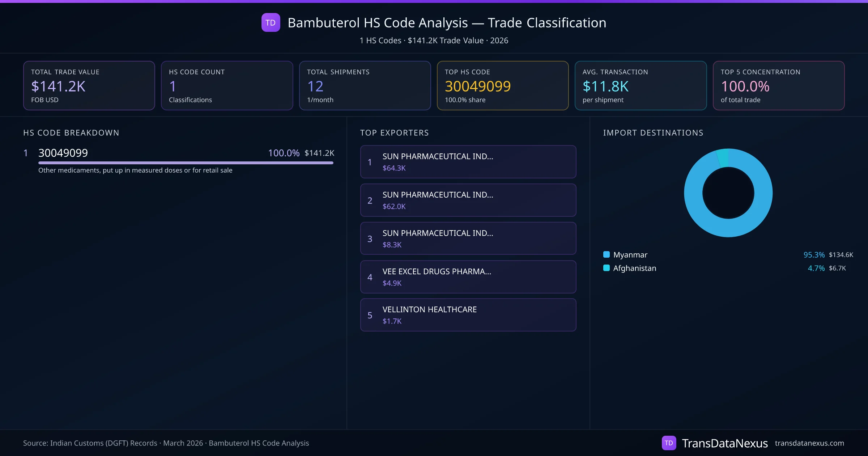Click the TransDataNexus footer logo icon
The width and height of the screenshot is (868, 456).
coord(669,443)
